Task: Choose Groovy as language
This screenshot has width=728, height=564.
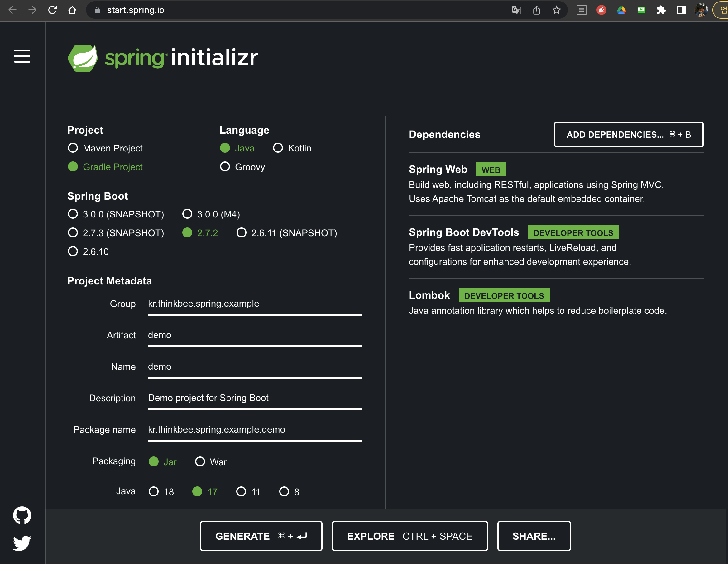Action: click(x=242, y=167)
